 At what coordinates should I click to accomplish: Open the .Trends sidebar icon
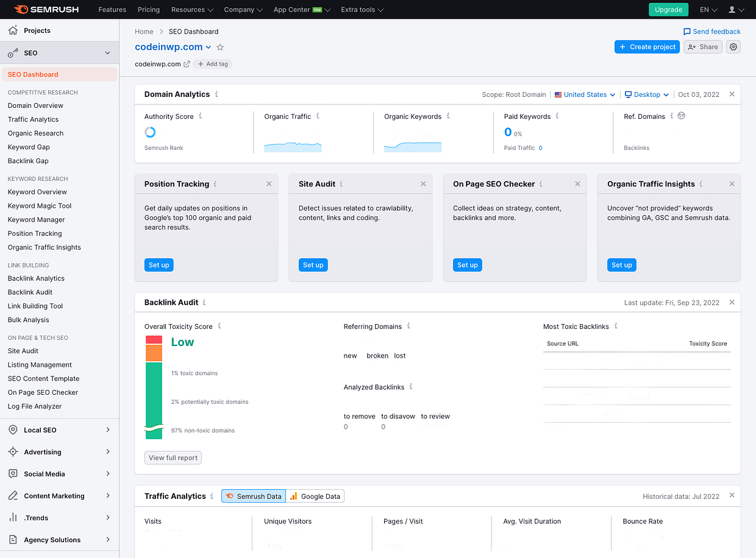coord(12,517)
